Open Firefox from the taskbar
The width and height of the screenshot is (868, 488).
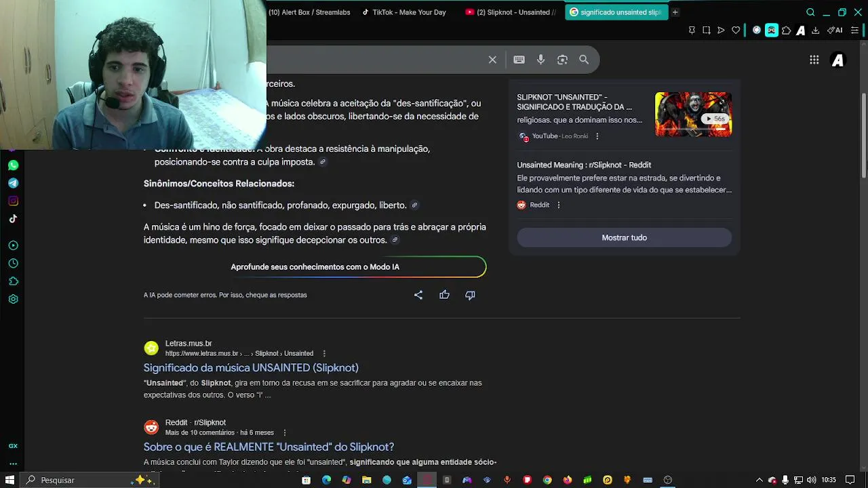567,480
